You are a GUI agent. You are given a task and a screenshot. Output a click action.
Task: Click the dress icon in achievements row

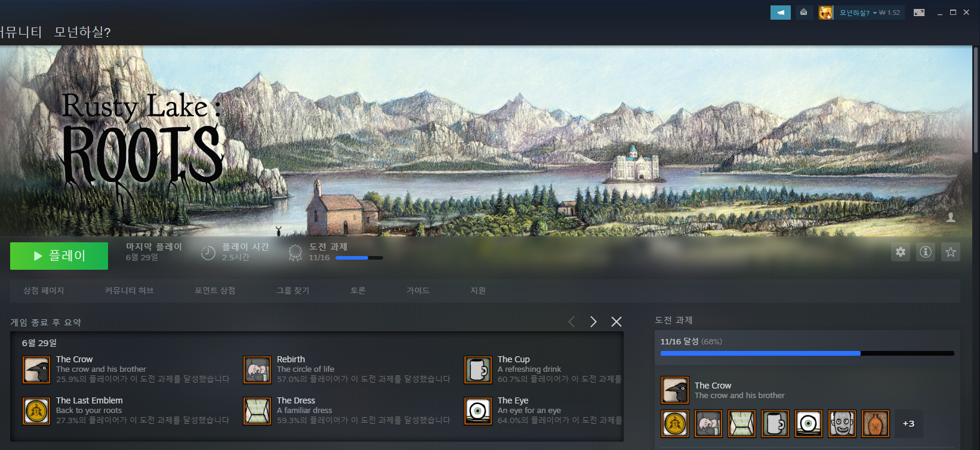click(x=742, y=424)
